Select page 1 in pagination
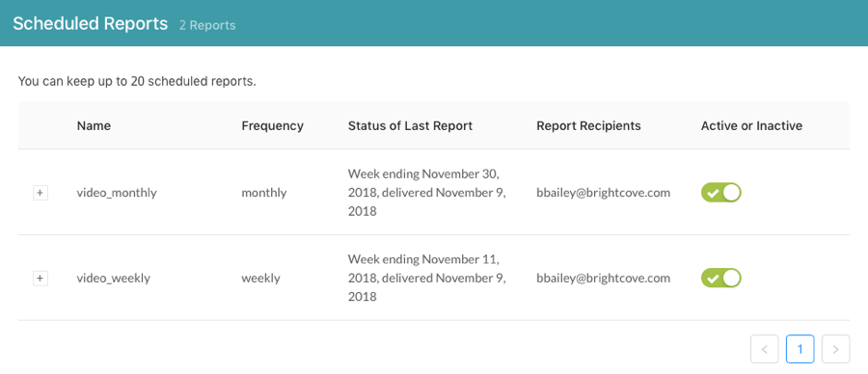This screenshot has height=374, width=868. 800,349
